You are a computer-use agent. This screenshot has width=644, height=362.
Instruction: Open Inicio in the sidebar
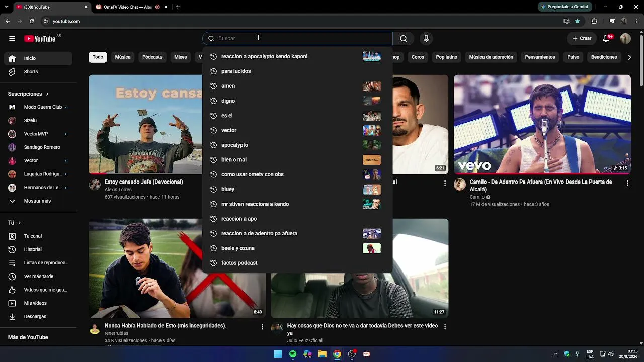pos(38,58)
